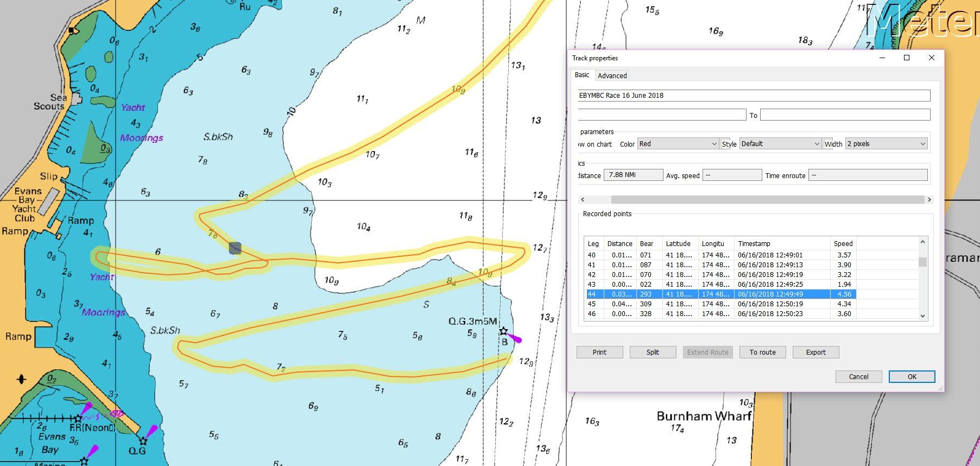Click the Sea Scouts label on the chart
980x466 pixels.
(49, 102)
